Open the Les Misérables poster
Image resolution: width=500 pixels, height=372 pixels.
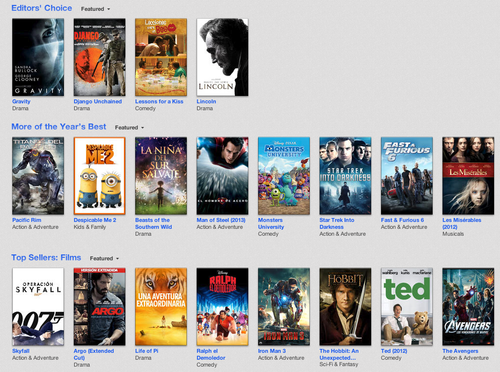pyautogui.click(x=468, y=176)
